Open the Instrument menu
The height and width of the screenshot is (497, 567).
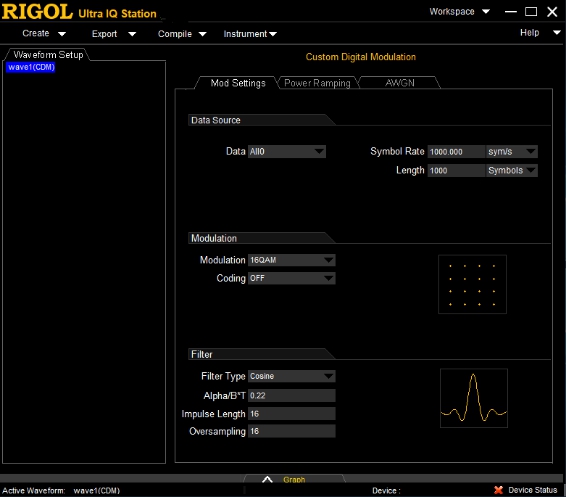(250, 34)
